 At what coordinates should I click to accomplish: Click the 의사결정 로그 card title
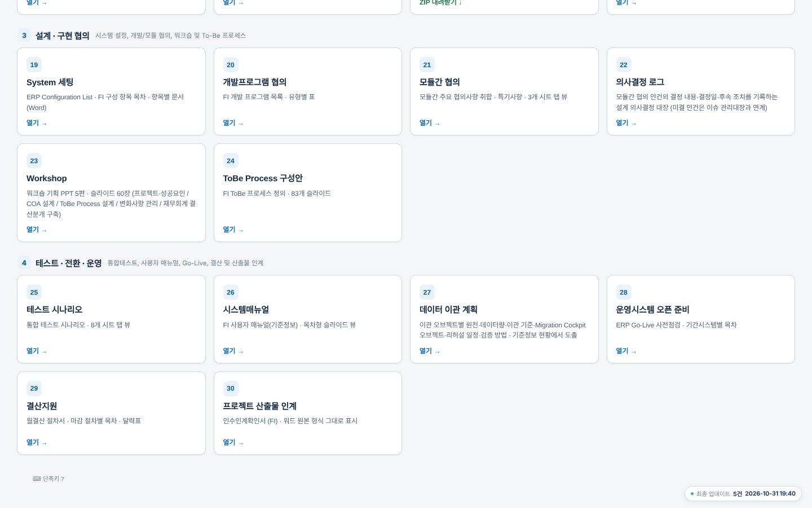[x=640, y=82]
